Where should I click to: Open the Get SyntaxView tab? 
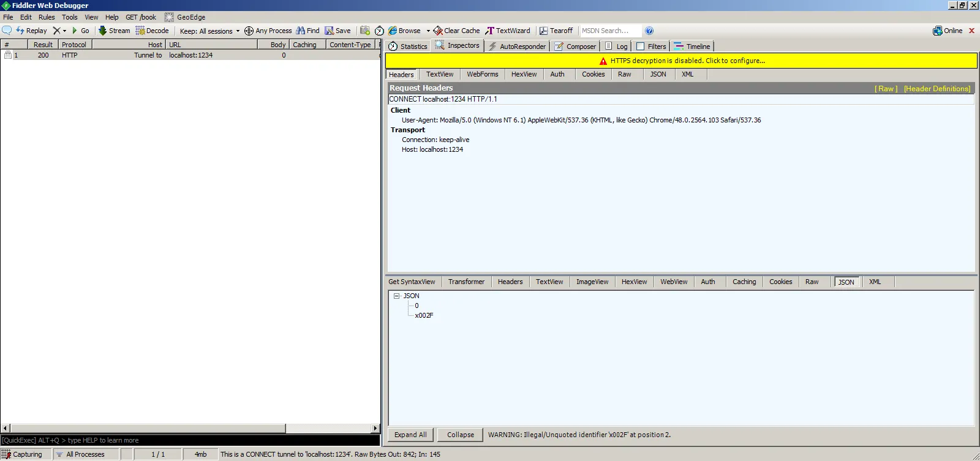(412, 282)
